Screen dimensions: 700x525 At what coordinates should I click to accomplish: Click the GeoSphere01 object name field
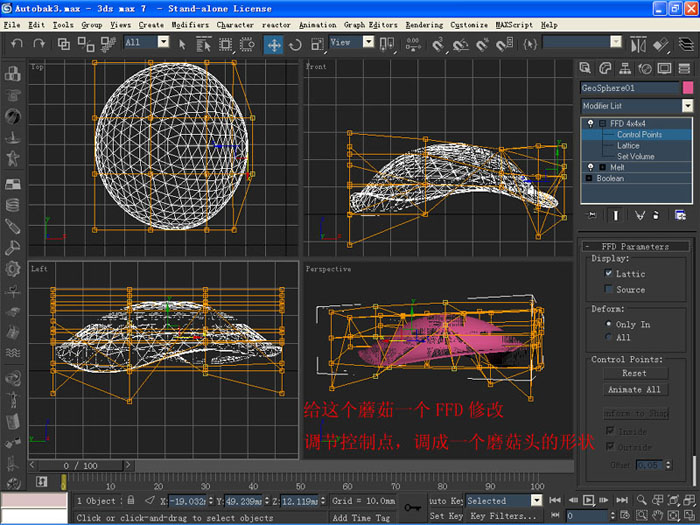point(630,88)
